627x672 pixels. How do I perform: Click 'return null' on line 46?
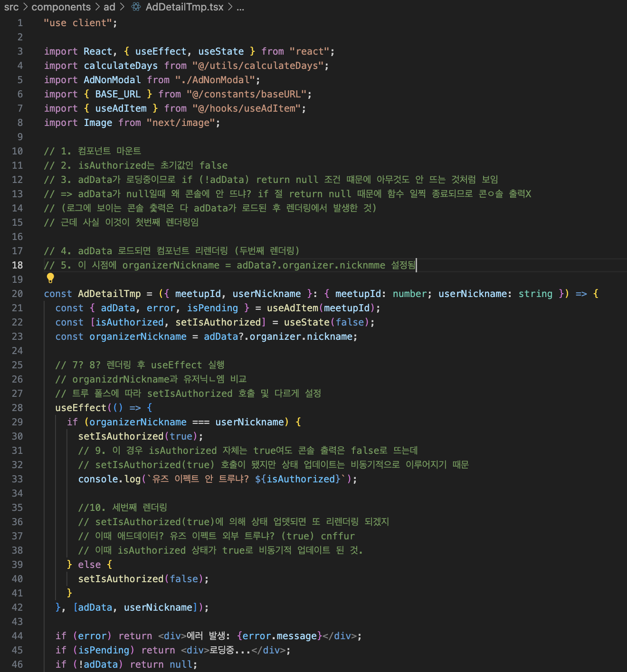[x=161, y=664]
